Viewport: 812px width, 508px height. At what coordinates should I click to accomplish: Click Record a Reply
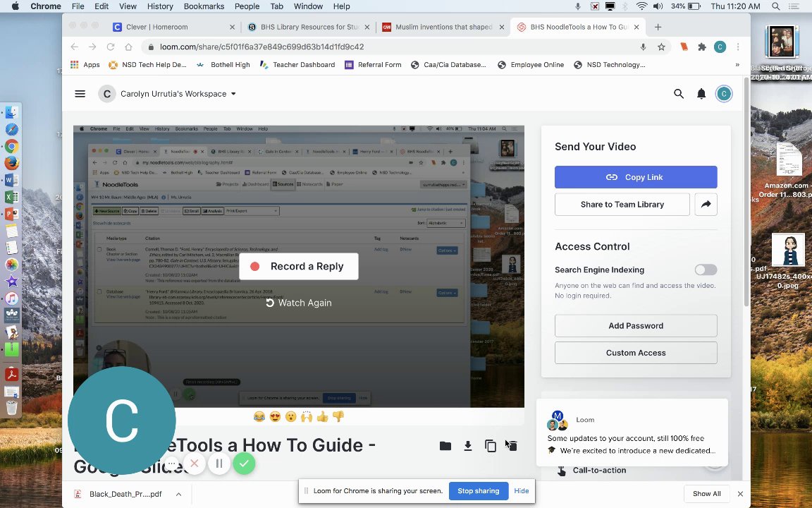point(299,267)
